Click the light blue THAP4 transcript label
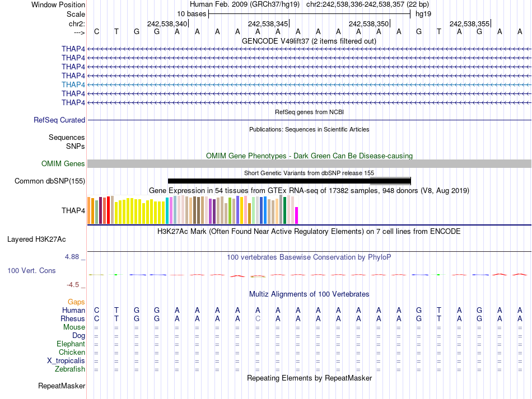Viewport: 532px width, 399px height. 73,85
